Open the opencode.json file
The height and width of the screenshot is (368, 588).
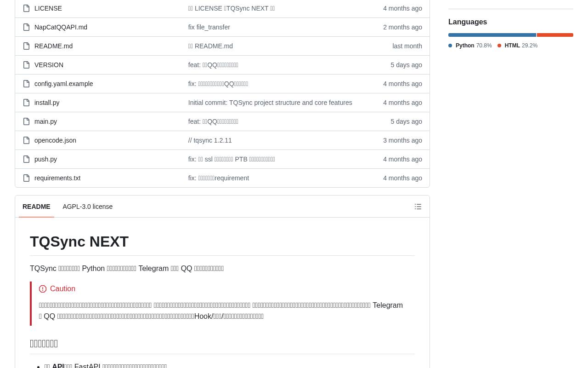coord(55,140)
